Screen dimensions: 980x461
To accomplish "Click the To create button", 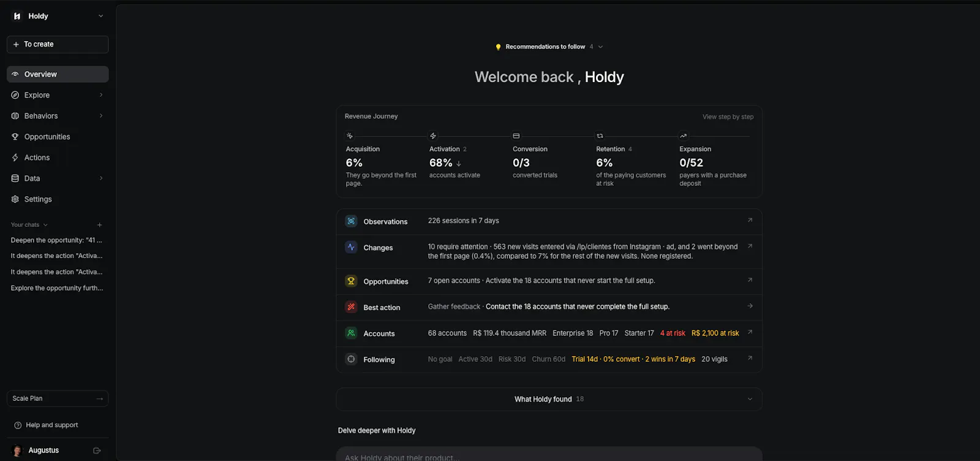I will (58, 44).
